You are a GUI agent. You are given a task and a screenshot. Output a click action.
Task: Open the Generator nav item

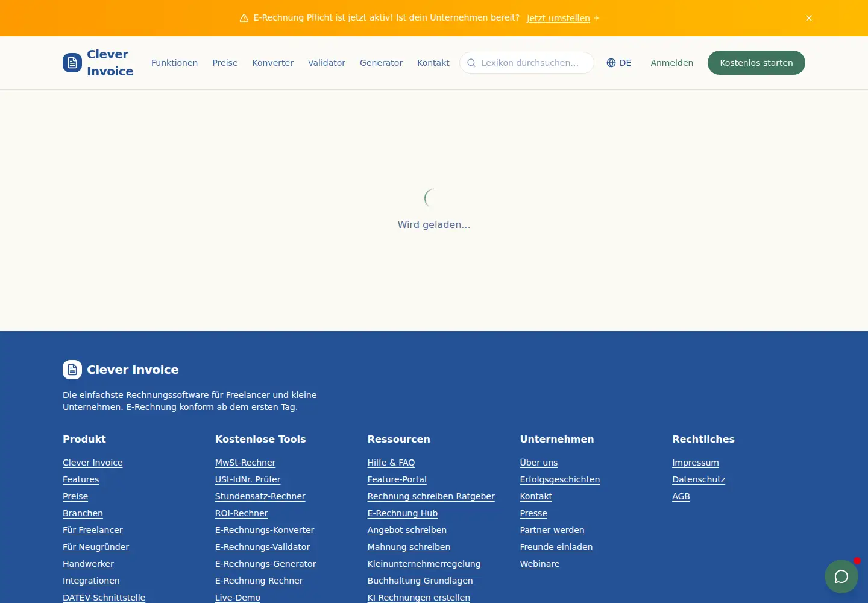[381, 63]
